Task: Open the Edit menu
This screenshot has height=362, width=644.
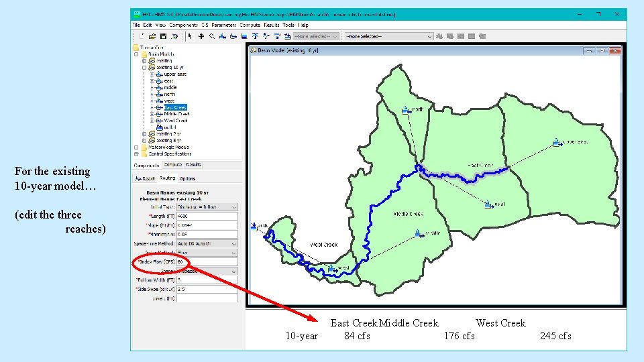Action: (x=148, y=25)
